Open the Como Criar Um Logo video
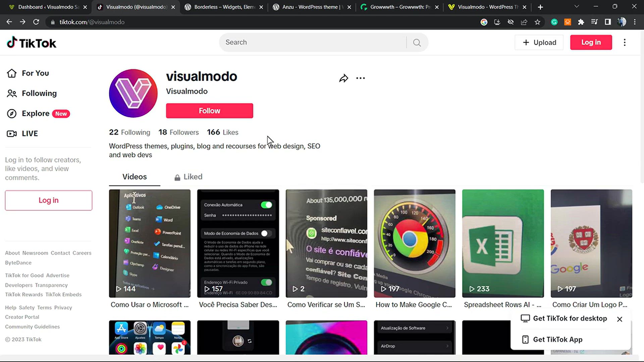 (591, 243)
